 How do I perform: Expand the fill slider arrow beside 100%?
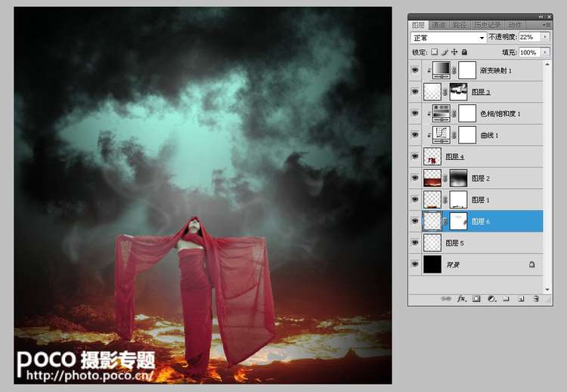click(x=545, y=52)
